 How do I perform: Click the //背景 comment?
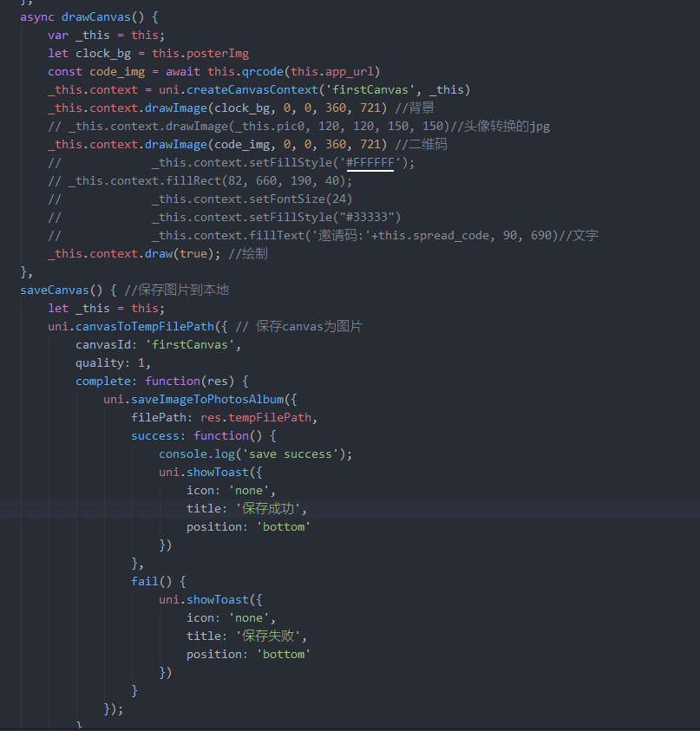click(x=415, y=108)
